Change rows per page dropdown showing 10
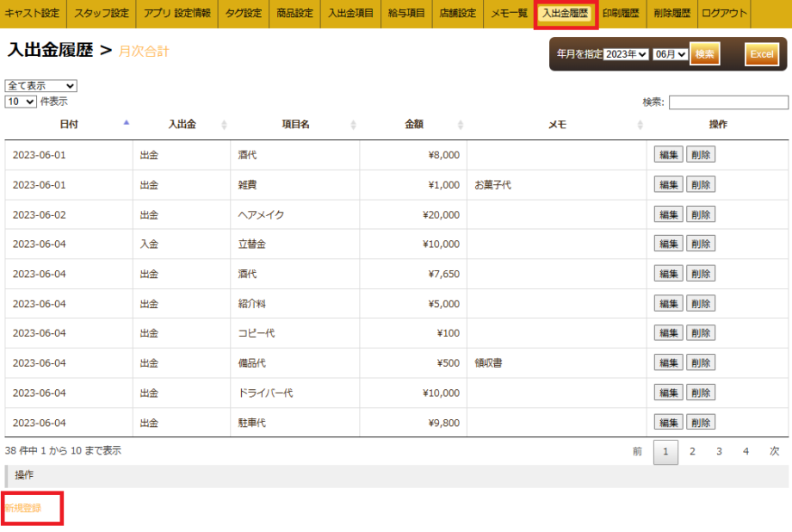This screenshot has width=792, height=532. [x=21, y=102]
